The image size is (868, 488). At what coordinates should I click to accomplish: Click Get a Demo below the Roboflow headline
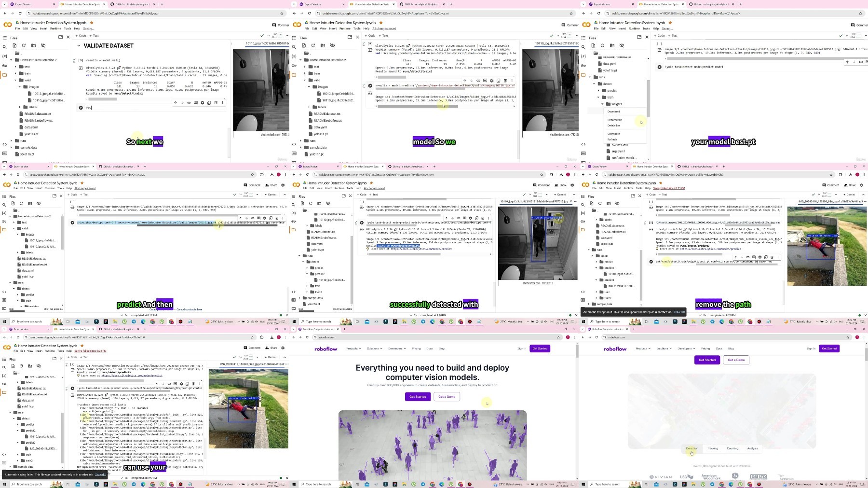(447, 397)
